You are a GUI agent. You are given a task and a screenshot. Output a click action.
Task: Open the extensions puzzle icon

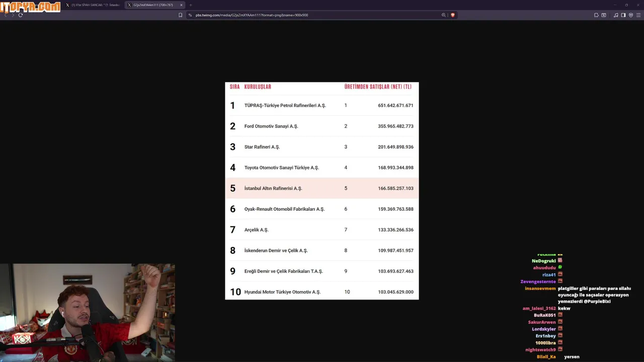tap(596, 15)
